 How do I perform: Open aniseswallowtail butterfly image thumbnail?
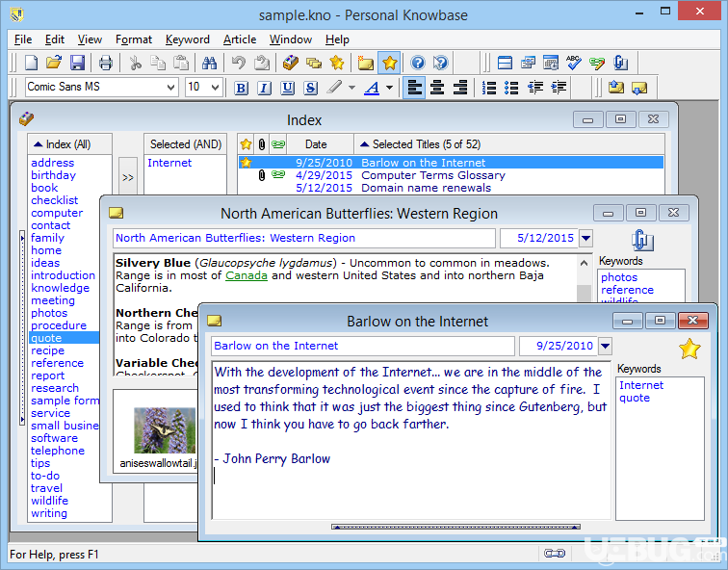tap(165, 430)
